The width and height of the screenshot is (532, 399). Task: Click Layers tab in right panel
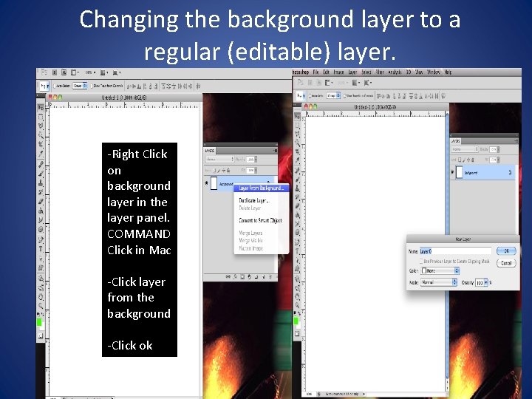[456, 141]
